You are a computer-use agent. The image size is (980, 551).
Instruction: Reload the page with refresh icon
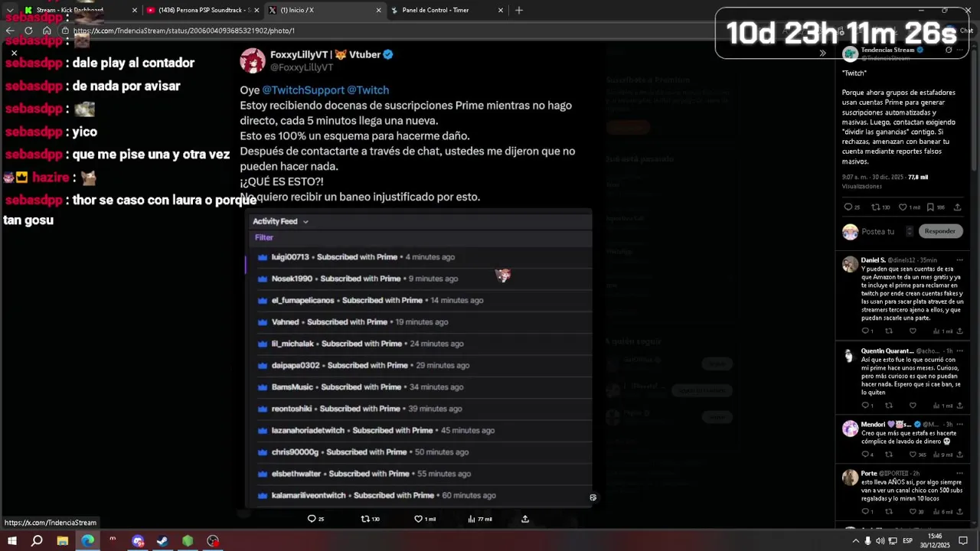click(x=28, y=31)
